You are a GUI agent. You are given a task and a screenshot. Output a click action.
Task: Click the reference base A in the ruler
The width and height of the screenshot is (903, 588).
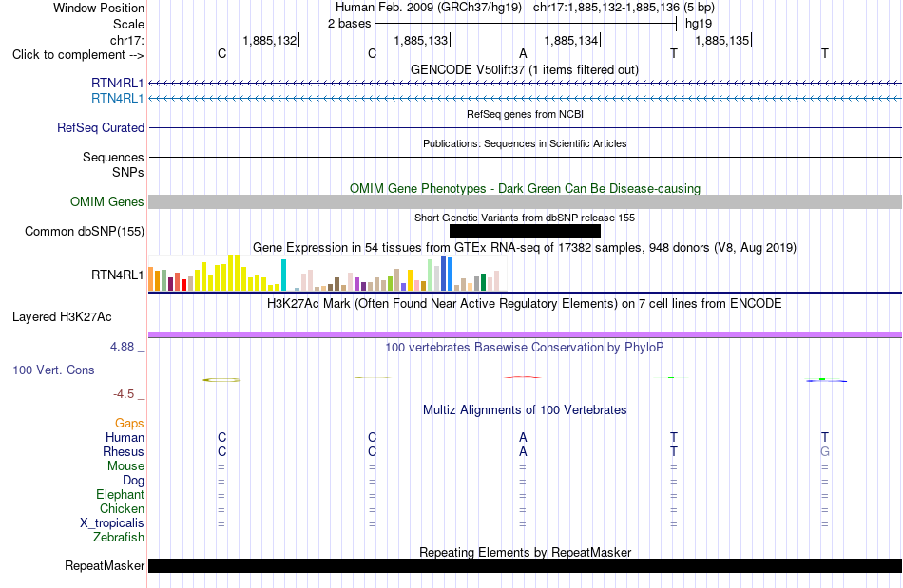click(x=523, y=53)
